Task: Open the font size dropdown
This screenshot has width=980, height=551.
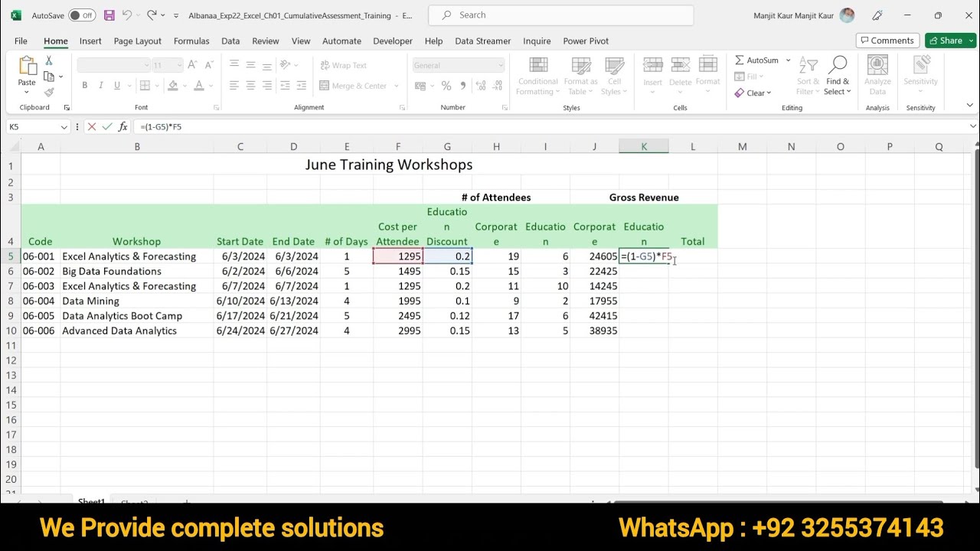Action: [x=179, y=65]
